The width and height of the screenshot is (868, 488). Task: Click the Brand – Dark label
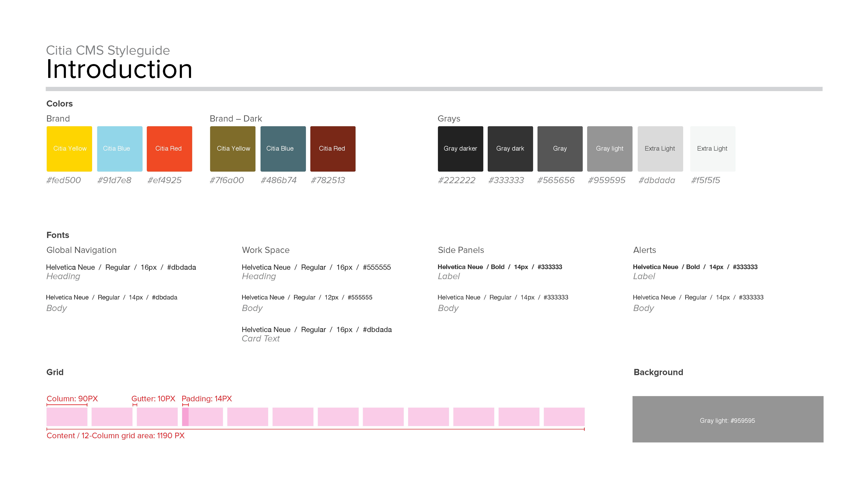coord(235,119)
